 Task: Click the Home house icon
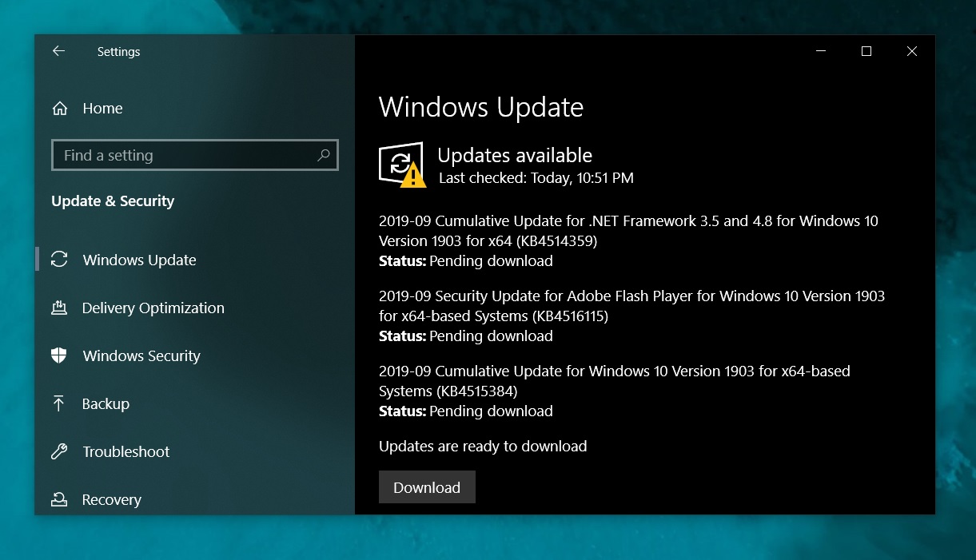[59, 109]
